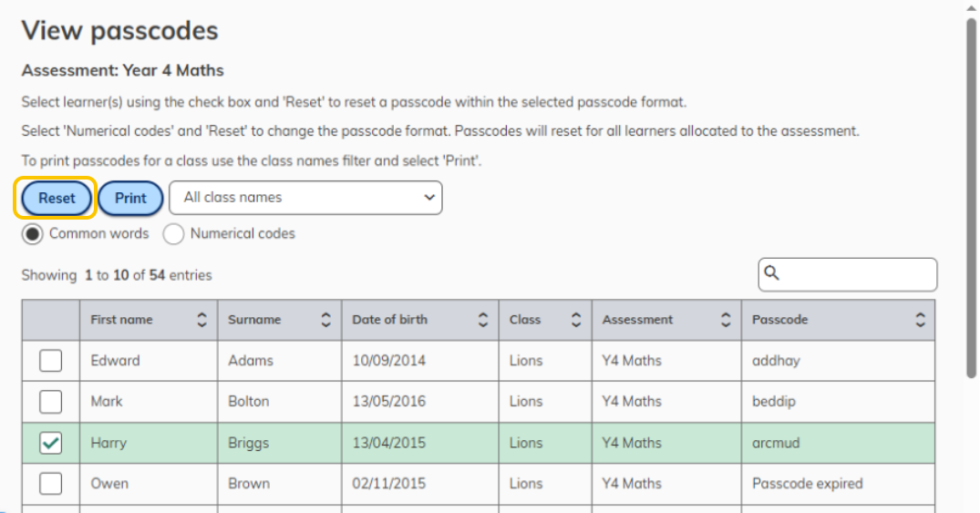Screen dimensions: 980x513
Task: Click the Print button
Action: (130, 199)
